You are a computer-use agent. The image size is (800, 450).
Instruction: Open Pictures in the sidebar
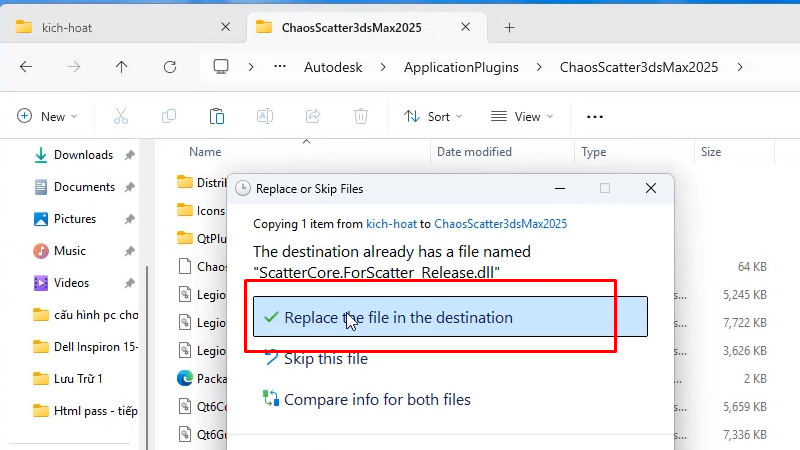(74, 219)
